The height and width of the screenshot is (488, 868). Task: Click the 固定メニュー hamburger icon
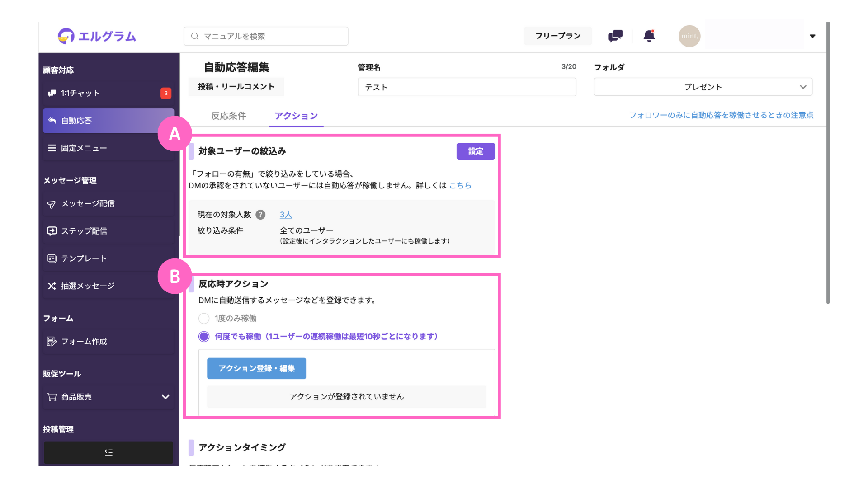[52, 148]
